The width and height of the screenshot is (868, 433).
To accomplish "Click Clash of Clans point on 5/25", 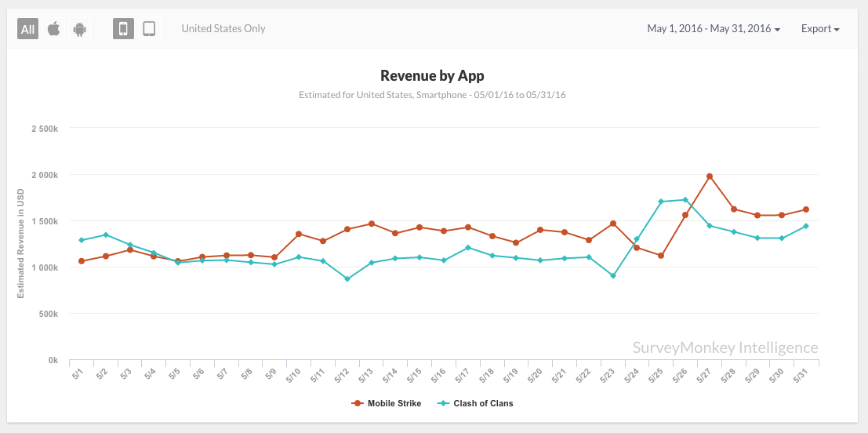I will (661, 202).
